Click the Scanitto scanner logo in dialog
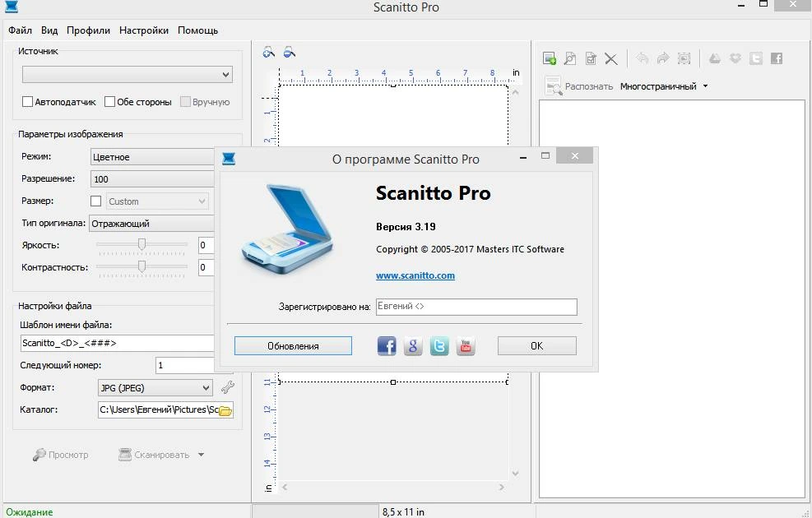 pos(286,229)
